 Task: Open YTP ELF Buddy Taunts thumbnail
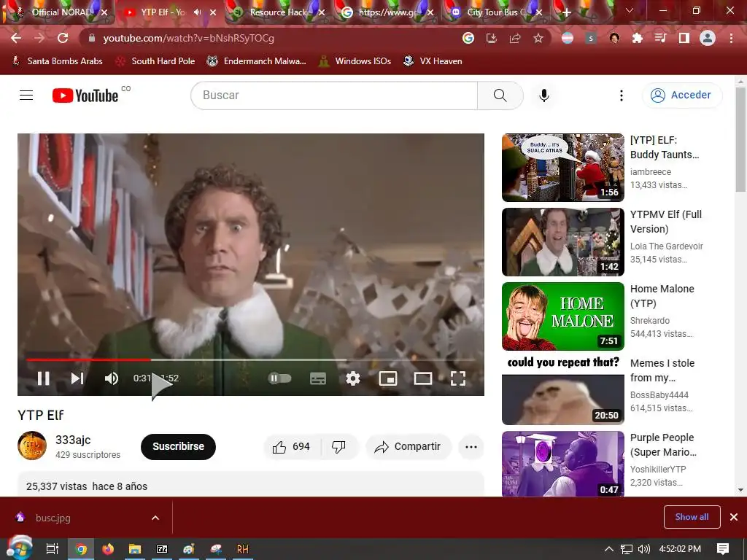click(562, 168)
